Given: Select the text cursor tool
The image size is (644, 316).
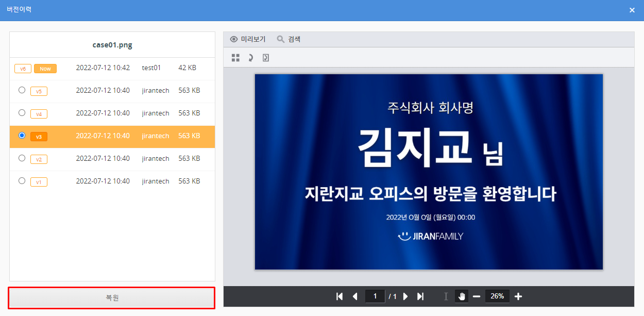Looking at the screenshot, I should pyautogui.click(x=446, y=296).
